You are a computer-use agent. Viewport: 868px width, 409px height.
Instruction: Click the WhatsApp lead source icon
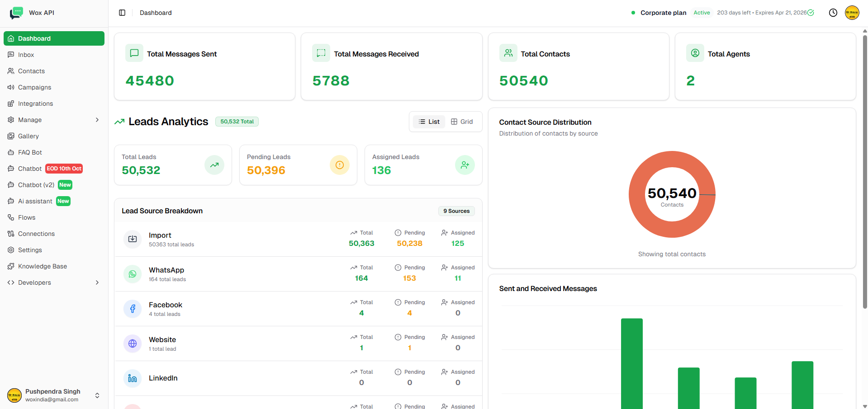tap(133, 274)
